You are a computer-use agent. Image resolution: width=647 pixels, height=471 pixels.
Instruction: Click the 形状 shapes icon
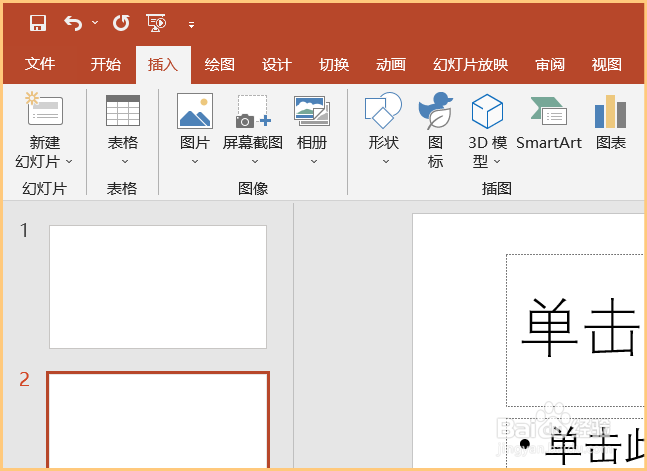point(383,110)
